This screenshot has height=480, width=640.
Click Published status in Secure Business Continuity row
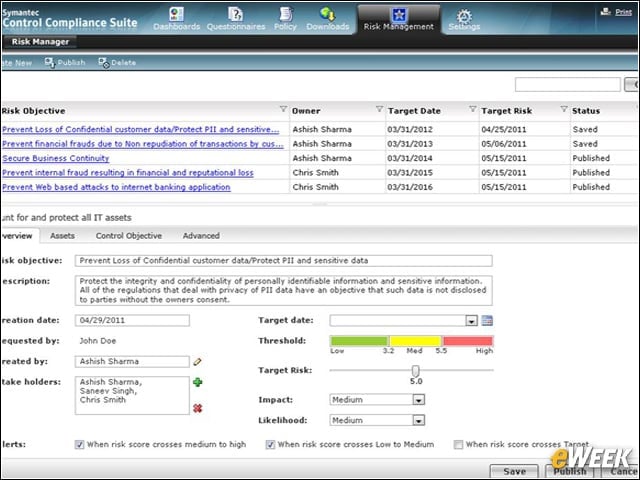tap(591, 158)
